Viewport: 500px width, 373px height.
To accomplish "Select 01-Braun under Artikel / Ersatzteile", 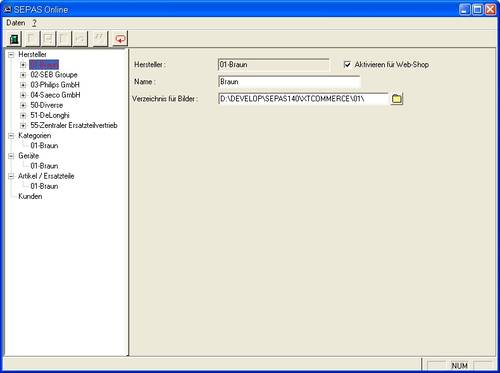I will click(44, 186).
